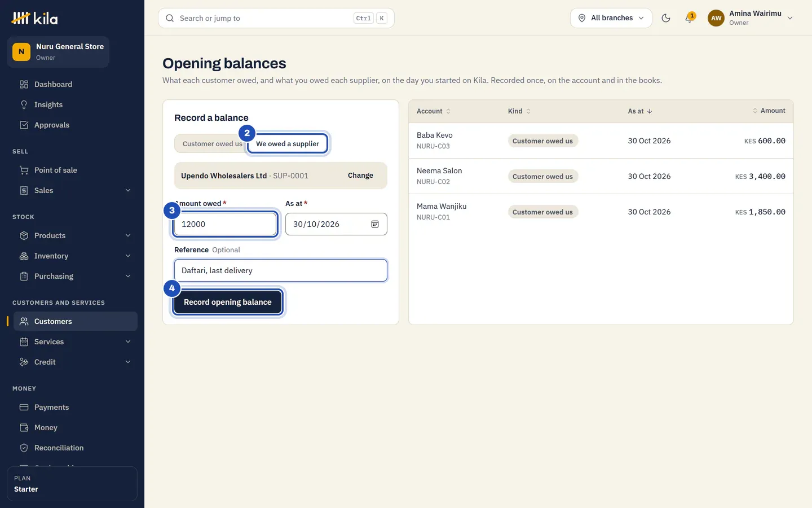
Task: Click the Money wallet icon
Action: 24,428
